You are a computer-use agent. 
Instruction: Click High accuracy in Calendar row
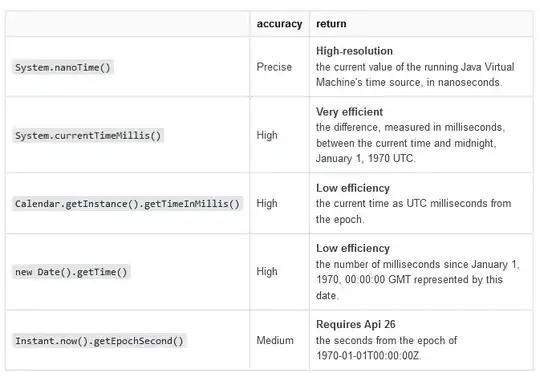pyautogui.click(x=267, y=203)
